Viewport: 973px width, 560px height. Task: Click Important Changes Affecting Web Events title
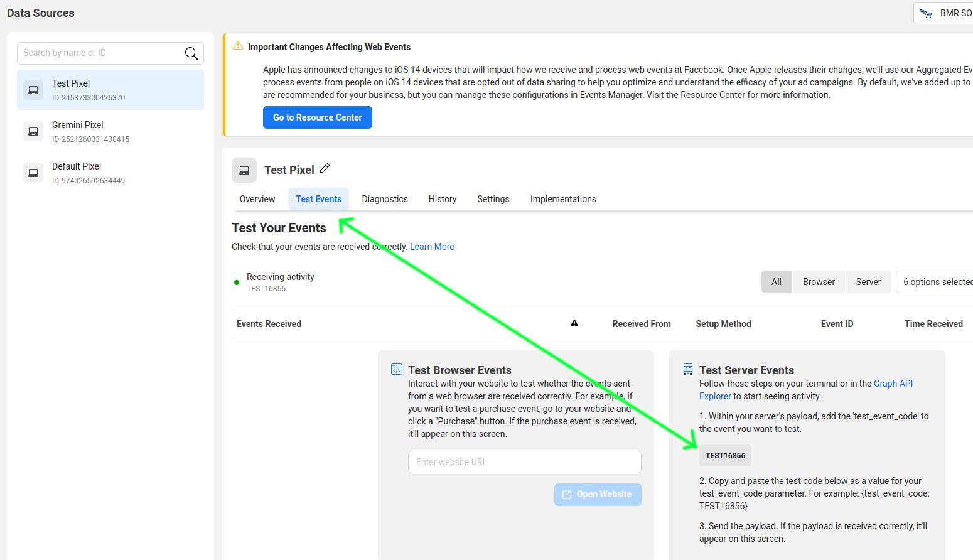[x=329, y=47]
